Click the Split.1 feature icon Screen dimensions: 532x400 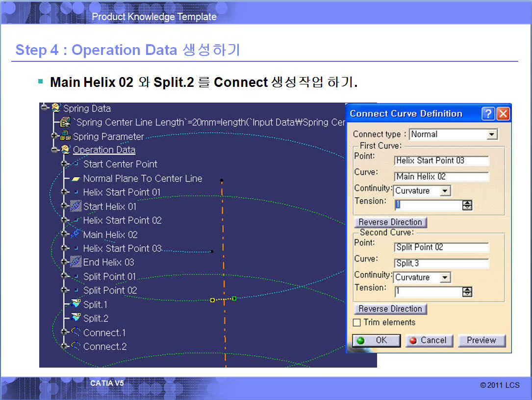[76, 304]
